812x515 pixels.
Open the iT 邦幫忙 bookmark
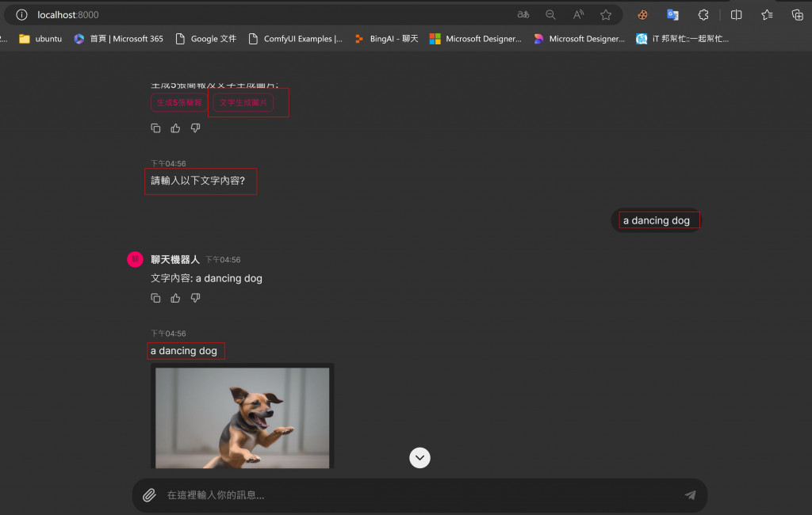click(x=683, y=39)
